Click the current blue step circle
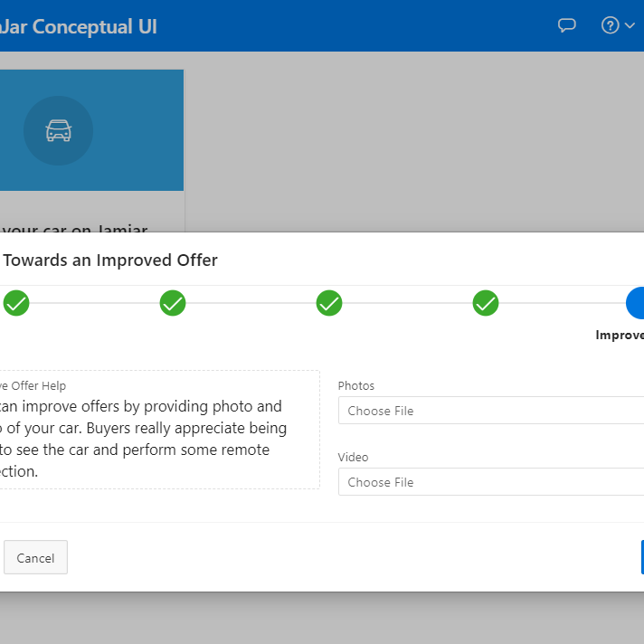Screen dimensions: 644x644 636,303
